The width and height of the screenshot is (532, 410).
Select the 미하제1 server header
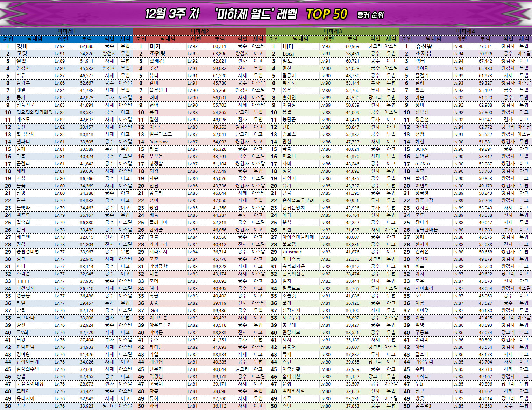pos(66,31)
